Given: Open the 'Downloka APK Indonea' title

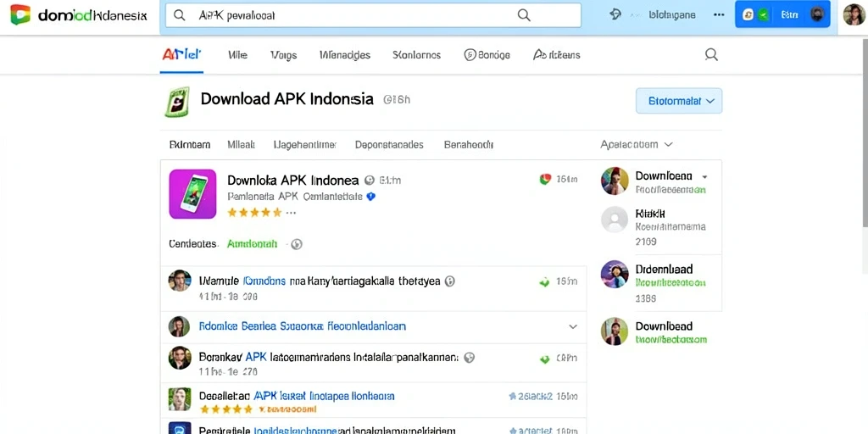Looking at the screenshot, I should point(292,180).
